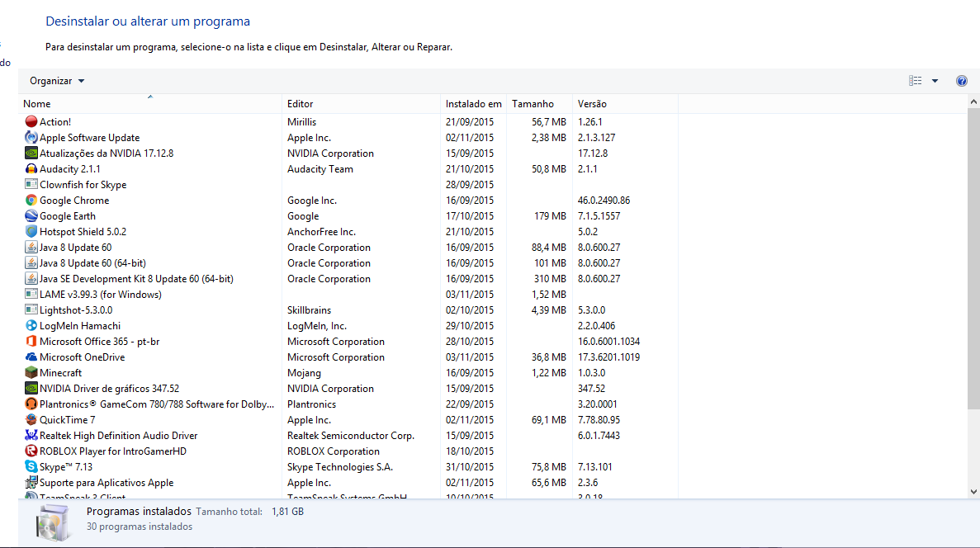Open the Organizar dropdown menu
Image resolution: width=980 pixels, height=548 pixels.
coord(57,81)
